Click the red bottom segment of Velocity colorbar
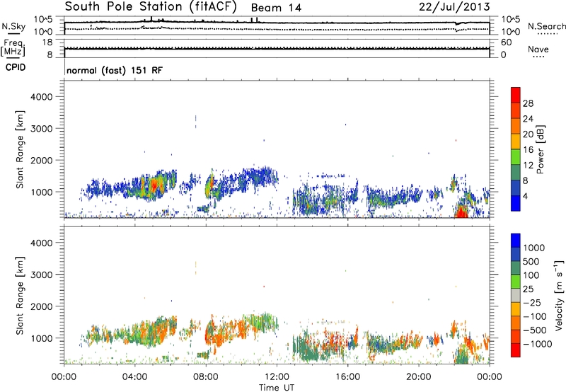Image resolution: width=566 pixels, height=392 pixels. (516, 350)
